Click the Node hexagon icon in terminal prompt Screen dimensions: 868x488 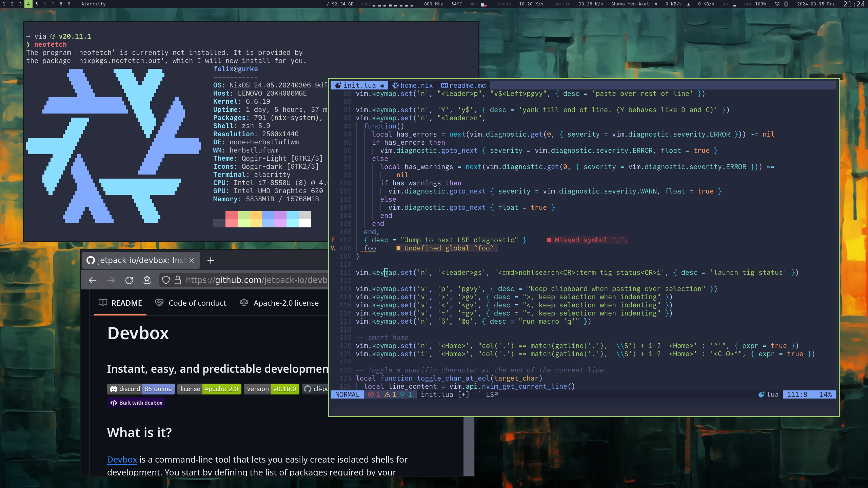click(x=53, y=36)
